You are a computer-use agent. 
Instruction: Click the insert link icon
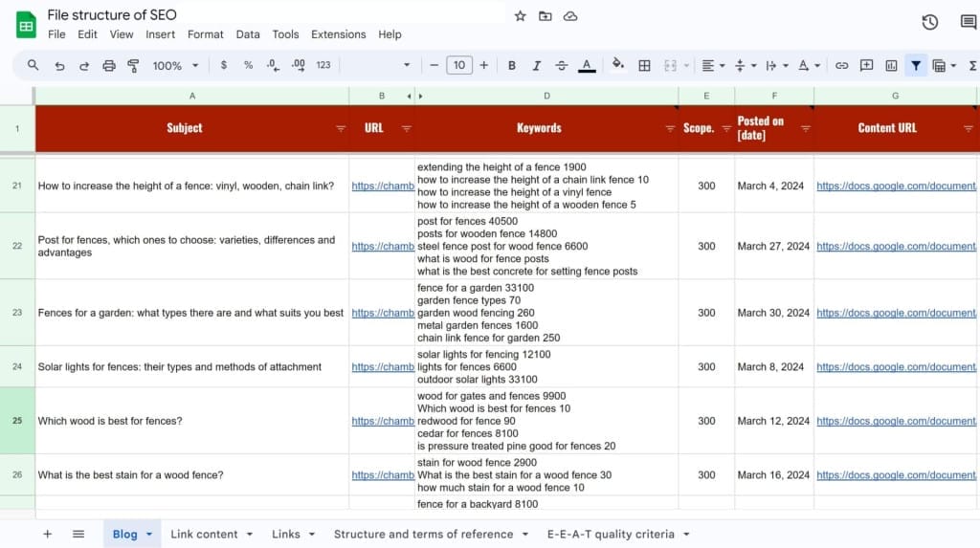coord(841,65)
